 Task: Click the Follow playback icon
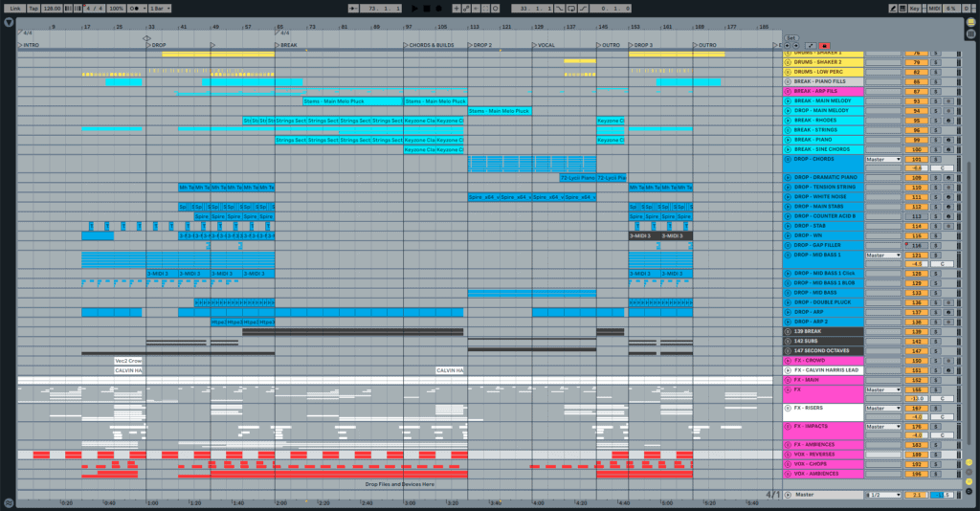pos(354,8)
